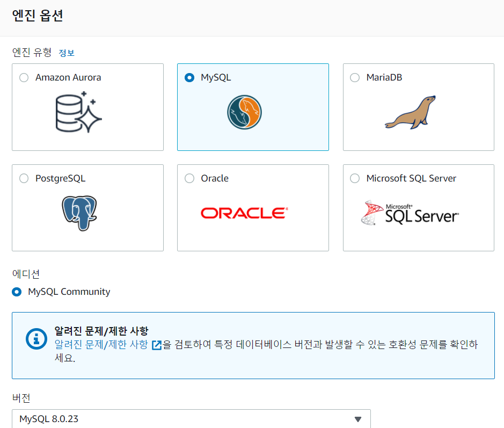Open the 정보 link next to 엔진 유형
The width and height of the screenshot is (504, 428).
[67, 53]
